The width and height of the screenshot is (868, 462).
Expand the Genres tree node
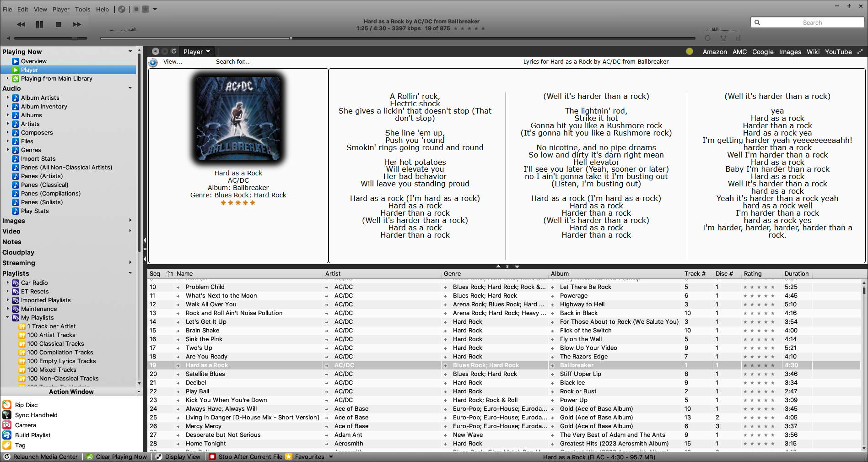click(7, 150)
